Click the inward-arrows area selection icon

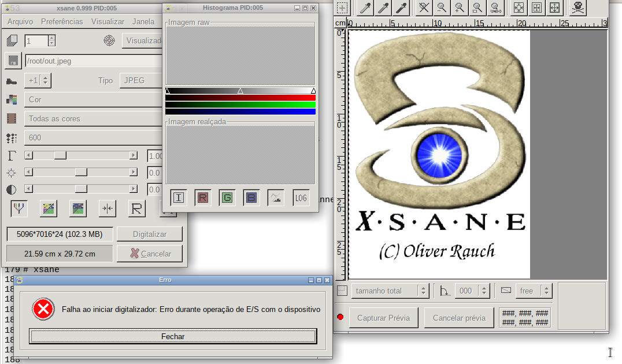[x=536, y=8]
